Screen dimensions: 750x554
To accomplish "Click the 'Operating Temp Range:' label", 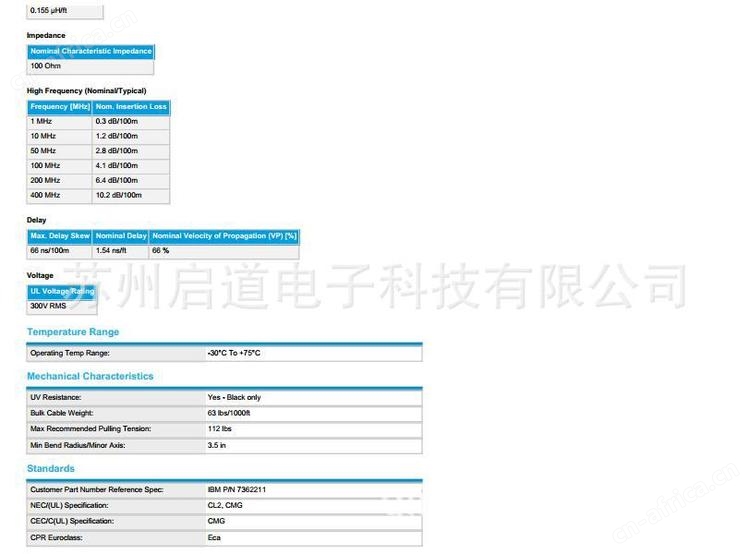I will 70,353.
